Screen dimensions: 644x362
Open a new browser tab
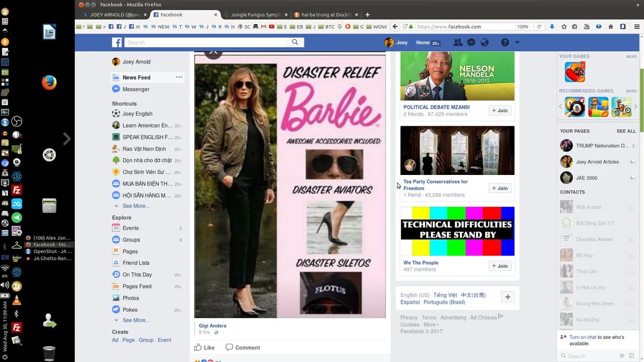367,15
